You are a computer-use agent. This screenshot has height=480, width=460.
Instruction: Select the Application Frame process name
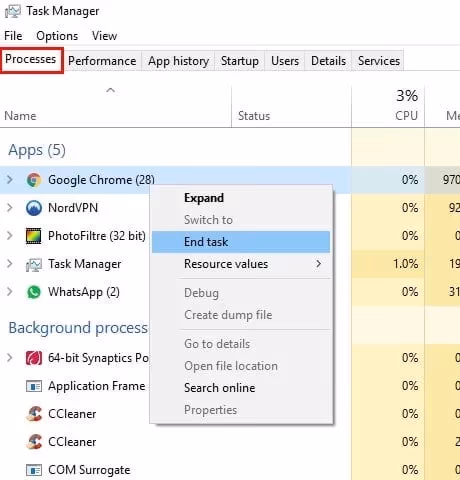point(97,386)
